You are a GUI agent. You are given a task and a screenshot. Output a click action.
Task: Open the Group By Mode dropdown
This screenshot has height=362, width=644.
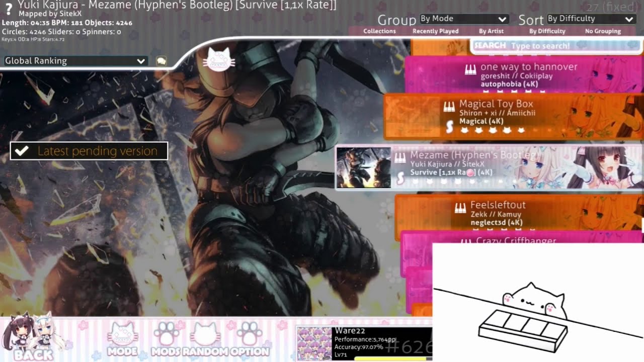tap(463, 19)
